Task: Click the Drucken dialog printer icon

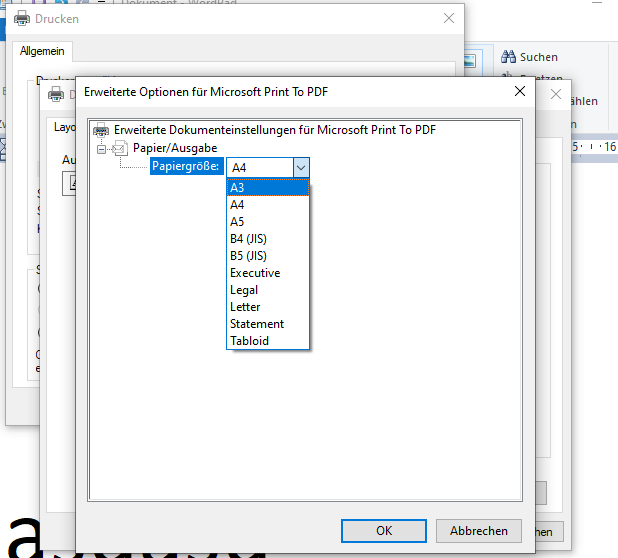Action: tap(22, 19)
